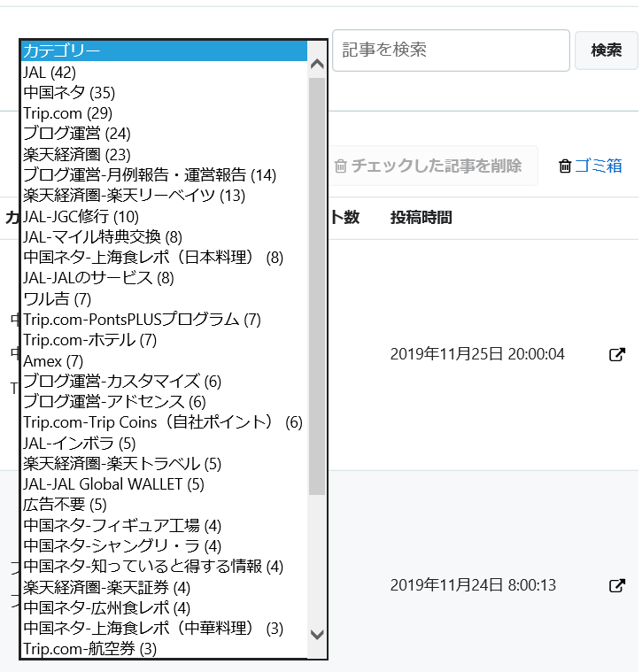The height and width of the screenshot is (672, 642).
Task: Open the article posted 2019年11月24日 externally
Action: [x=616, y=585]
